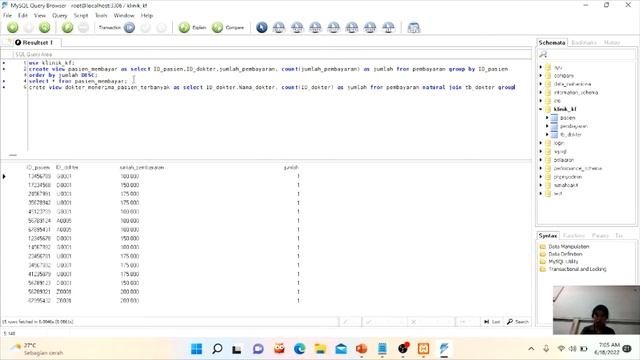
Task: Open the Window menu
Action: pos(124,16)
